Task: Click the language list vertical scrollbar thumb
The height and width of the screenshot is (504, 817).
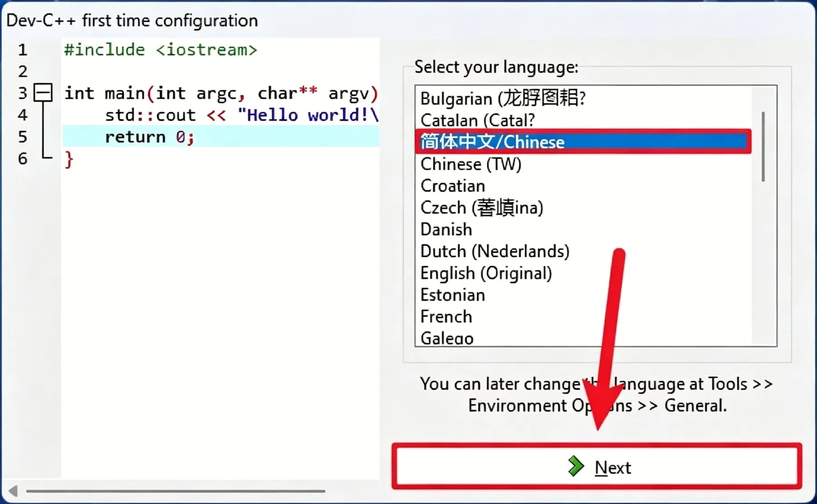Action: (763, 147)
